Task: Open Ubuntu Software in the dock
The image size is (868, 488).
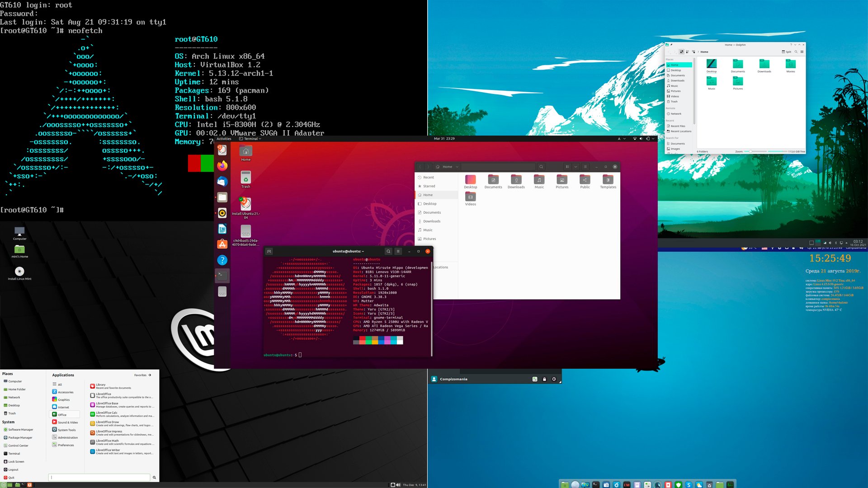Action: click(222, 244)
